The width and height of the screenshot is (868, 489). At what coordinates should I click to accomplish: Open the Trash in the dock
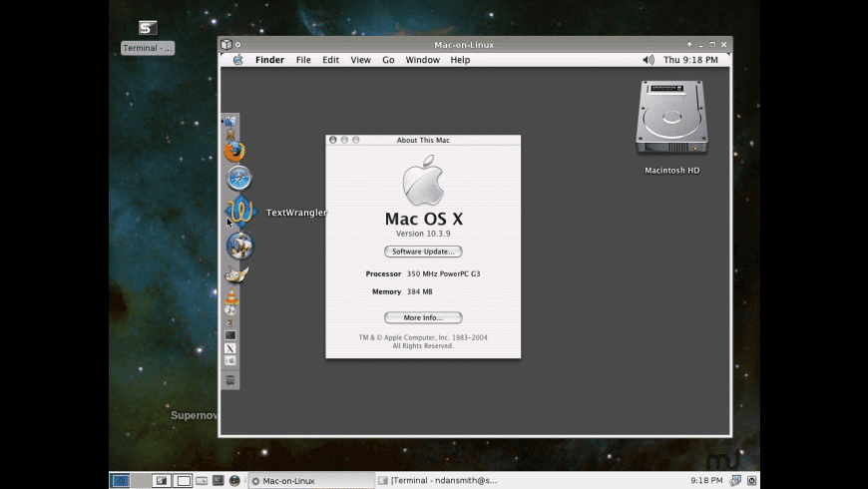(x=230, y=380)
